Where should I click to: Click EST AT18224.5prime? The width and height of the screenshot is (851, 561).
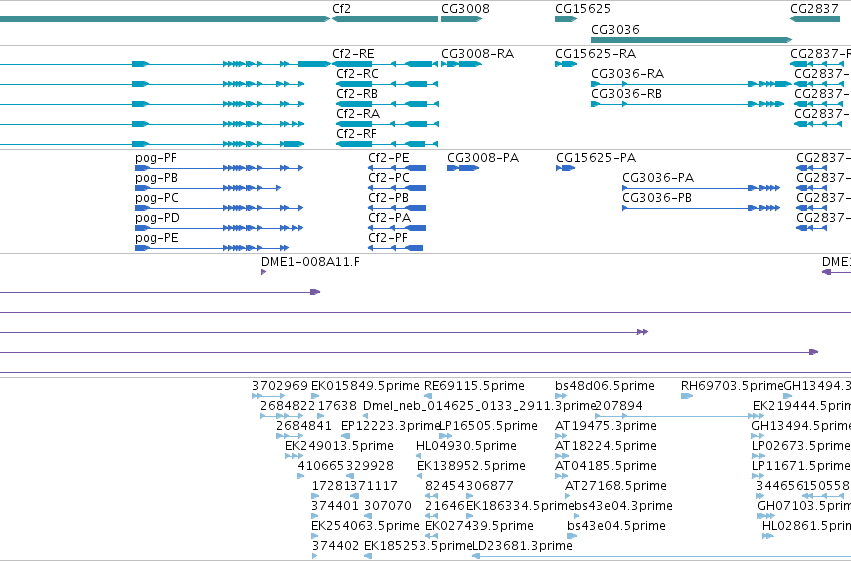click(561, 456)
